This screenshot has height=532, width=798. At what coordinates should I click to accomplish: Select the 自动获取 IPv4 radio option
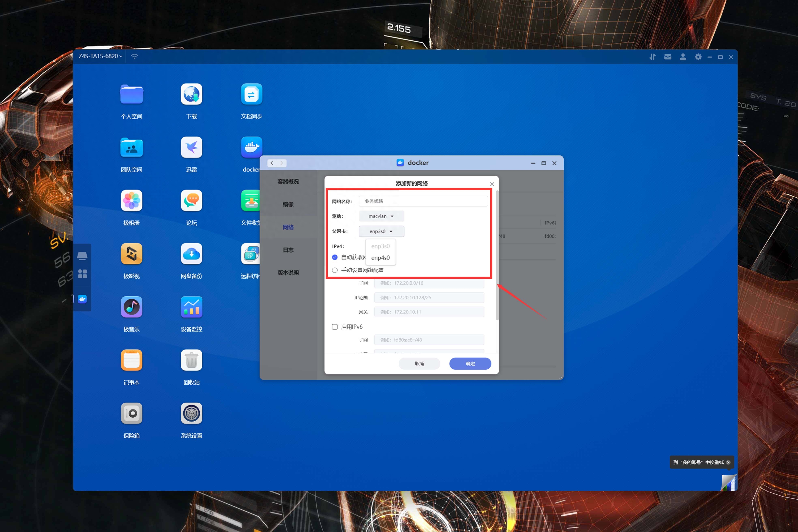[x=335, y=257]
